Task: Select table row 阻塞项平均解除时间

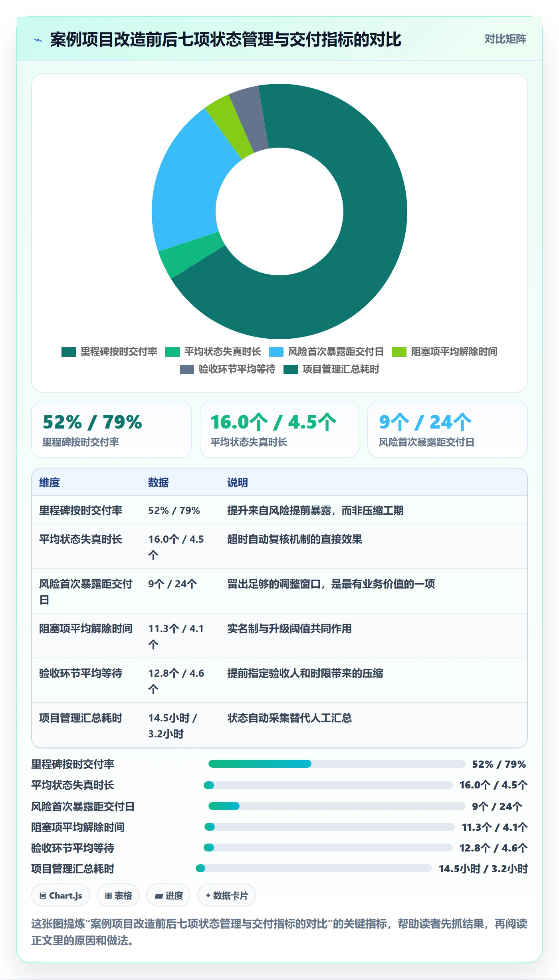Action: 279,636
